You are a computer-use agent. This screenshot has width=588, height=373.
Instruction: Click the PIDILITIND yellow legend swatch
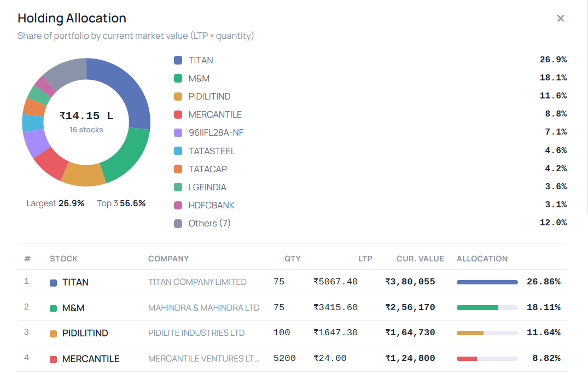point(178,96)
